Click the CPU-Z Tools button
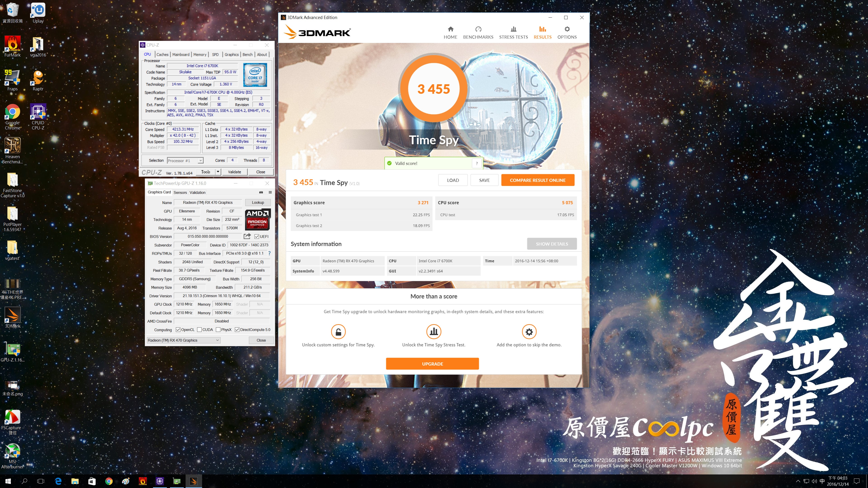The image size is (868, 488). coord(205,172)
